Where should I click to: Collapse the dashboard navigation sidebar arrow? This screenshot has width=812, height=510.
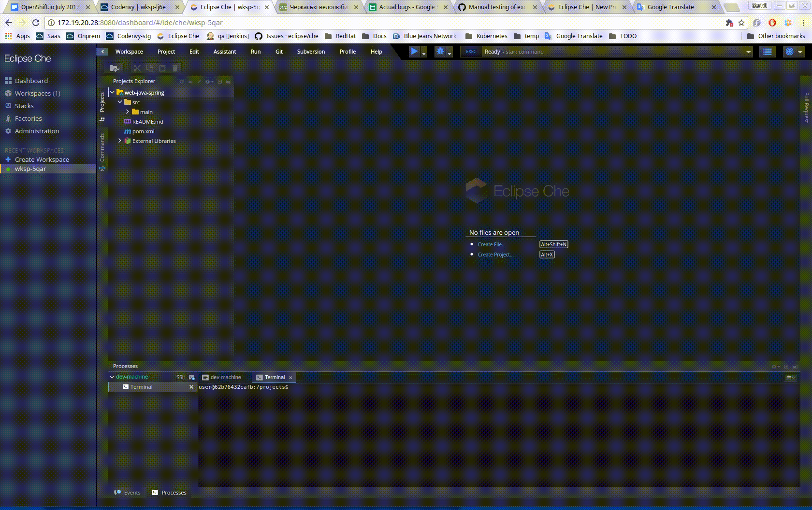point(102,52)
